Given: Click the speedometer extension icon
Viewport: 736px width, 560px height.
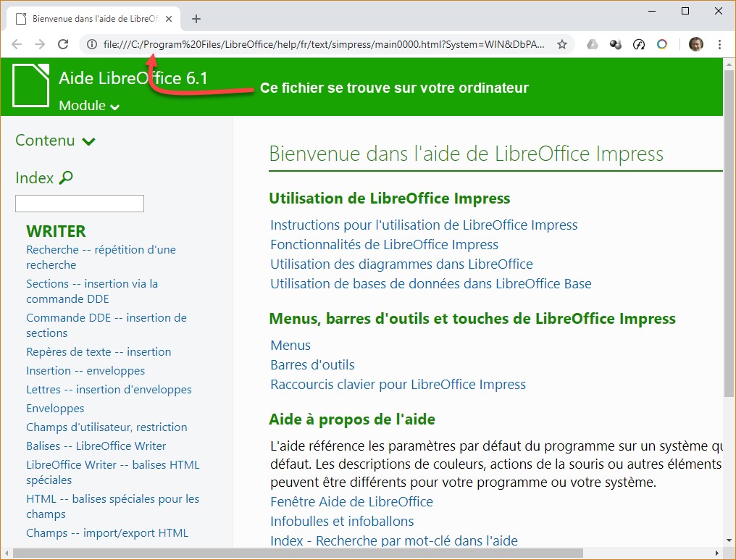Looking at the screenshot, I should (639, 44).
